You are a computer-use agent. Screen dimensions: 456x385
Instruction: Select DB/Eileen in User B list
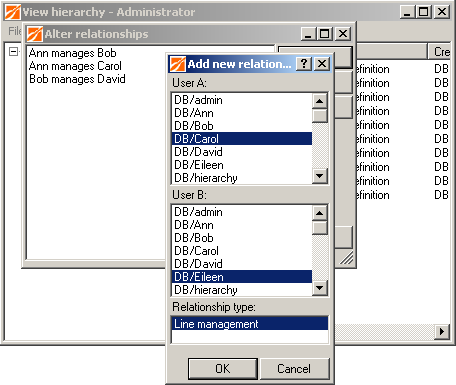242,277
